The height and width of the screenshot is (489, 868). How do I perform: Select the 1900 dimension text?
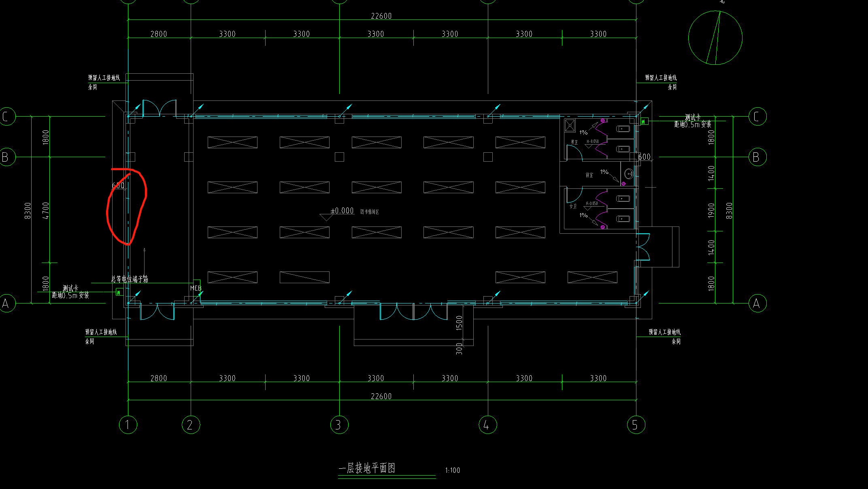click(711, 211)
